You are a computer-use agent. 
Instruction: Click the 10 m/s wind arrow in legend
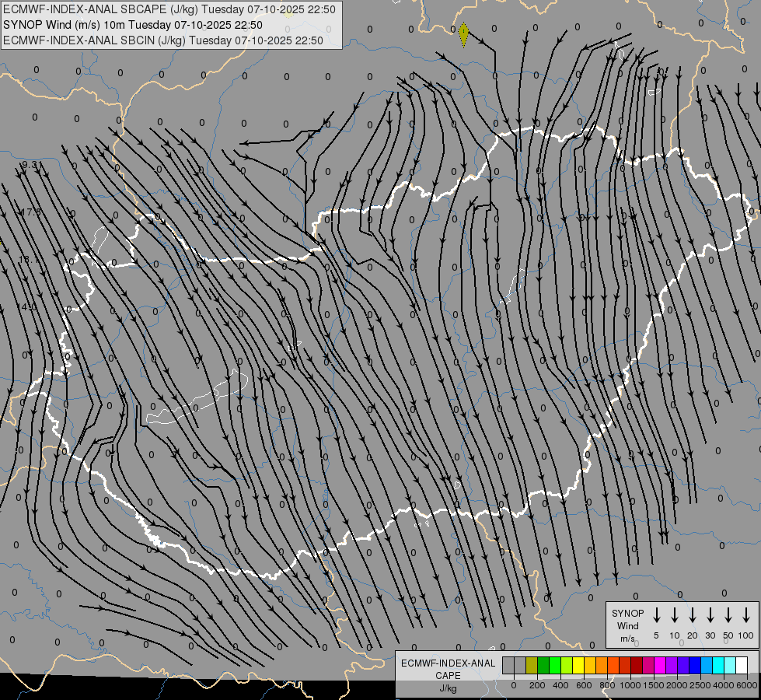(x=675, y=615)
